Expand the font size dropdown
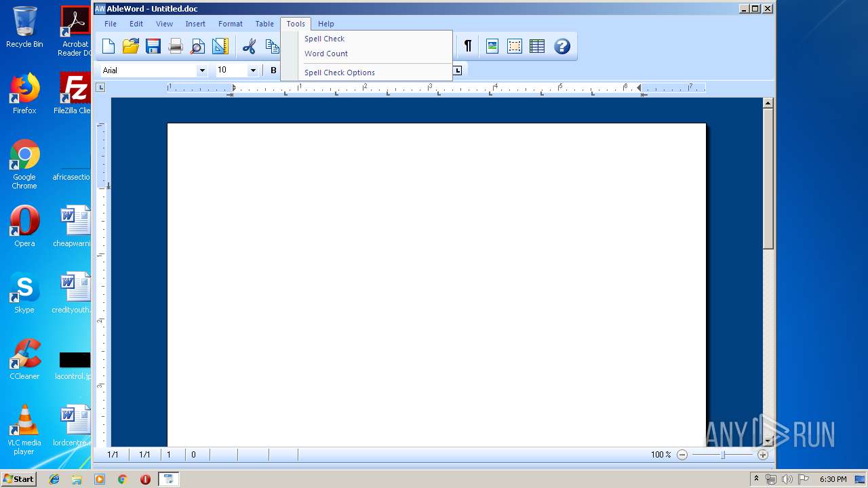This screenshot has width=868, height=488. tap(253, 70)
